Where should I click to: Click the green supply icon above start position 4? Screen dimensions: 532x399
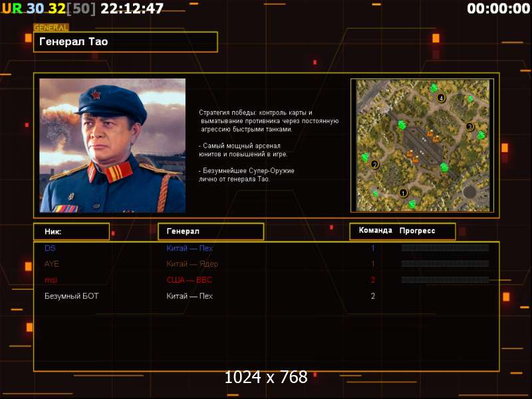point(434,88)
